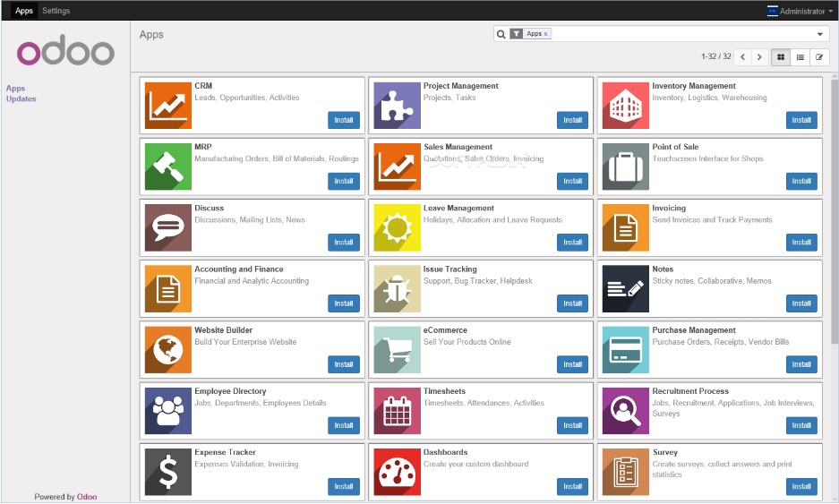Select Updates in the left sidebar
The width and height of the screenshot is (839, 504).
(x=21, y=99)
